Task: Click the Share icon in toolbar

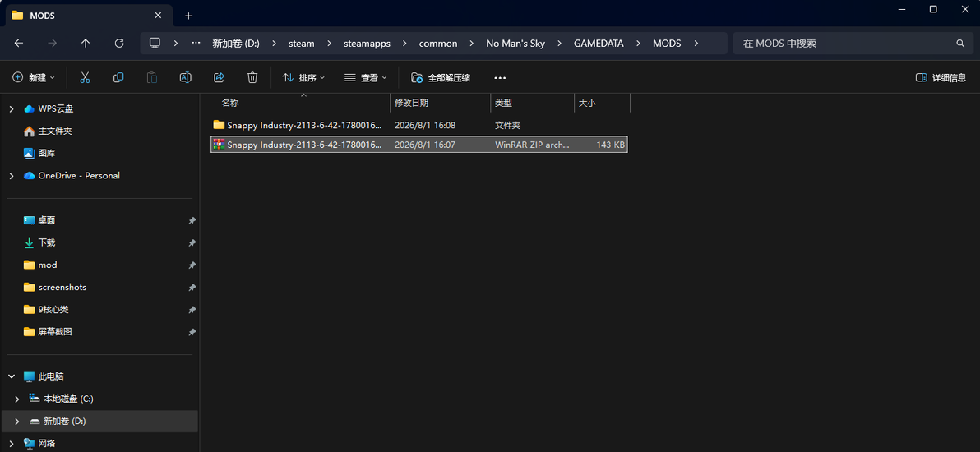Action: [x=219, y=77]
